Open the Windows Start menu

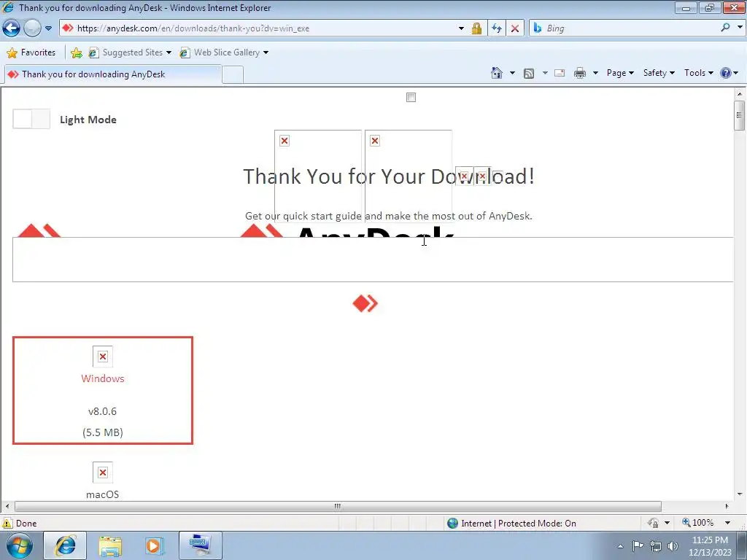(20, 545)
